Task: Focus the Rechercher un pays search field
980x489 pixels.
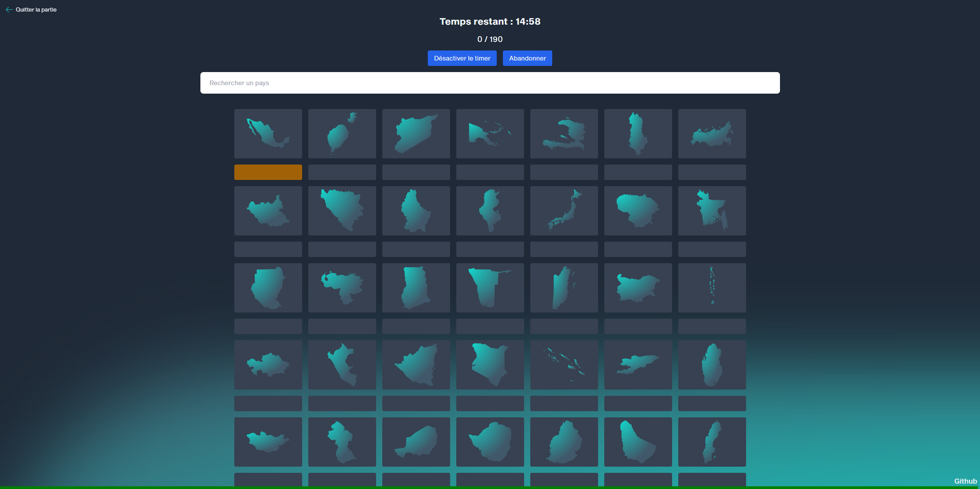Action: 490,83
